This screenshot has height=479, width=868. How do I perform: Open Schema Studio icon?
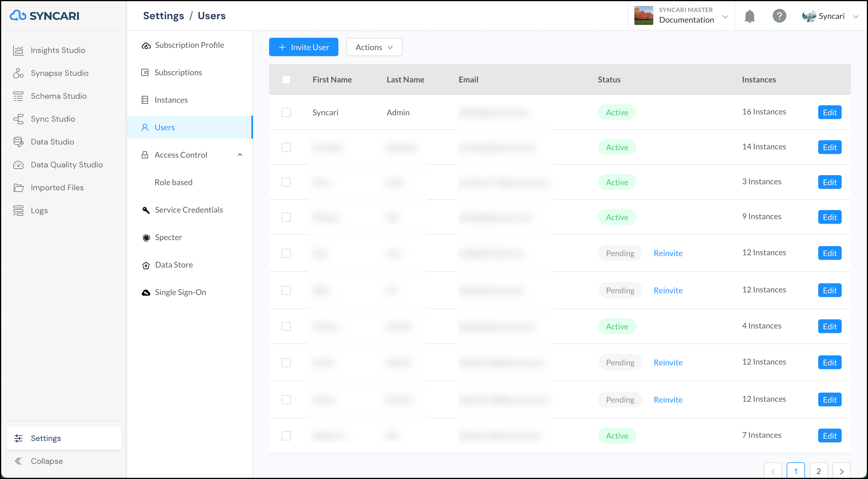pos(18,96)
